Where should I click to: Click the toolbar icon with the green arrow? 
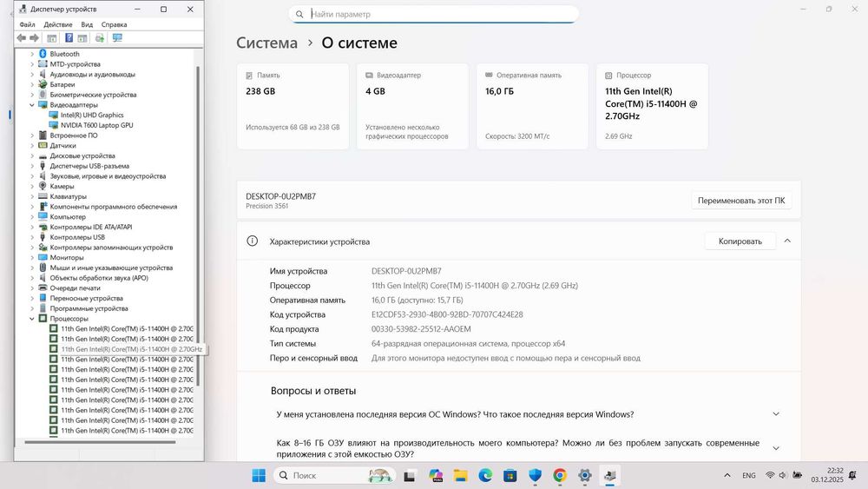(x=100, y=37)
